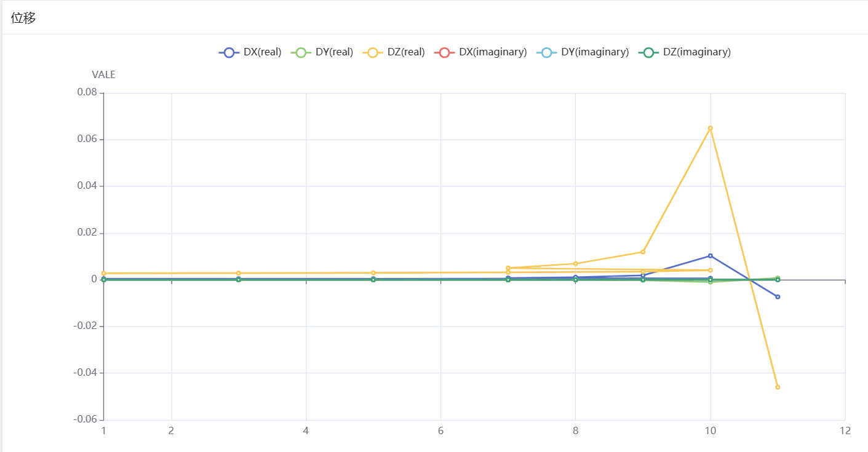Click the DZ(real) point at x=9
Image resolution: width=868 pixels, height=452 pixels.
click(643, 252)
